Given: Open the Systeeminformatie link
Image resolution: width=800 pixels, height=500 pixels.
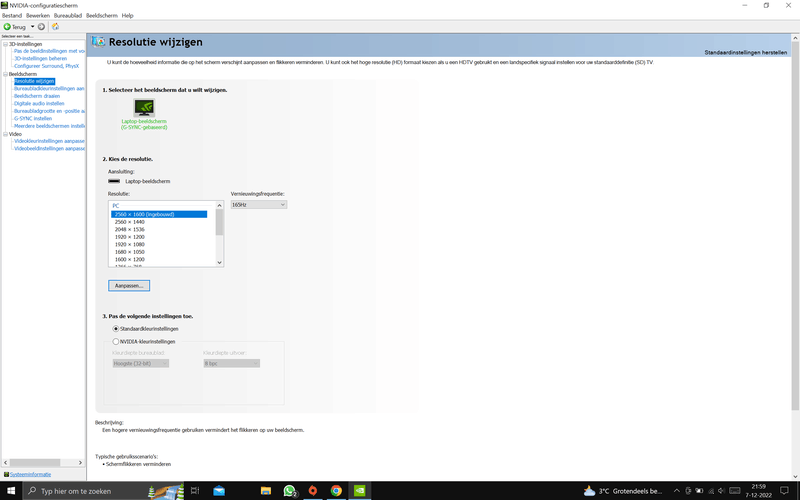Looking at the screenshot, I should [x=31, y=474].
